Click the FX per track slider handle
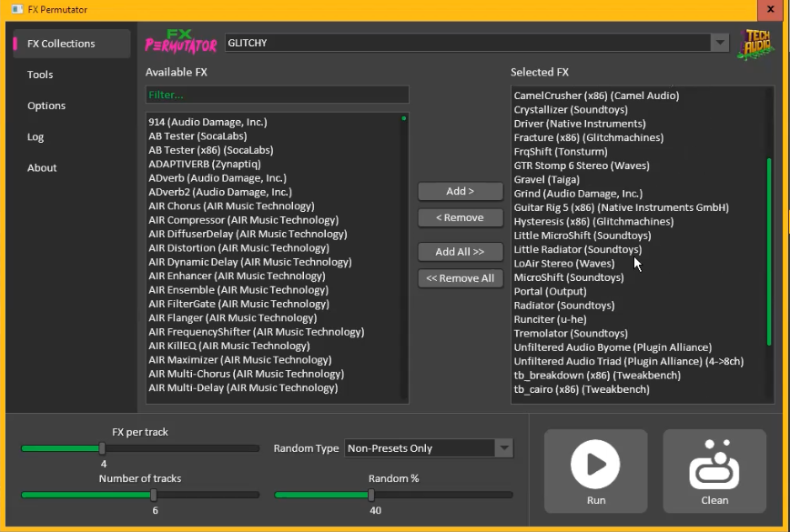This screenshot has height=532, width=790. click(x=101, y=447)
